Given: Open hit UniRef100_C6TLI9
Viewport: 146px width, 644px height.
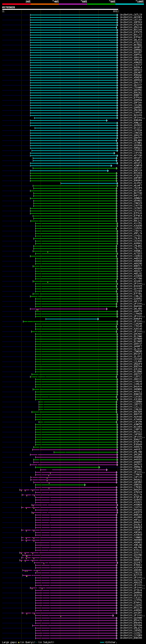Looking at the screenshot, I should click(131, 15).
